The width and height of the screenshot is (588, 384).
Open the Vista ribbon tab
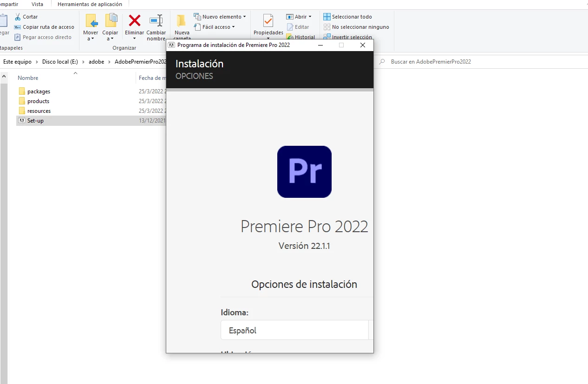[38, 4]
